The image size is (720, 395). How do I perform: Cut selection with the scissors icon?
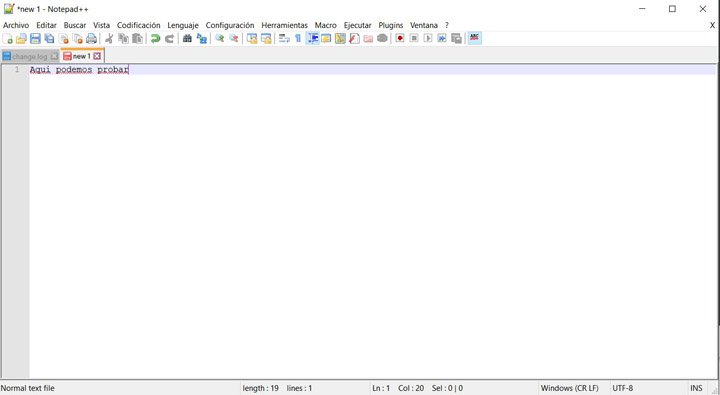[x=109, y=39]
